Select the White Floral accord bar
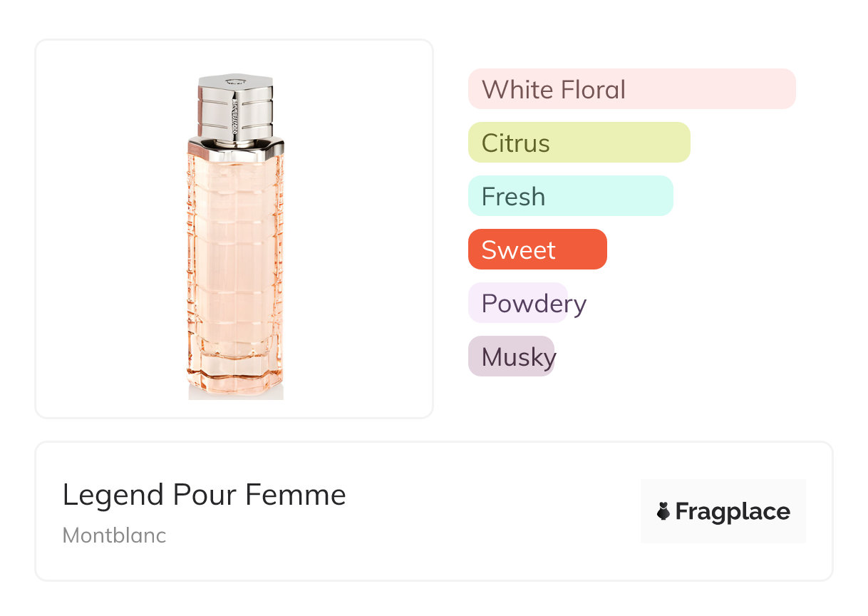This screenshot has width=868, height=616. (x=631, y=89)
